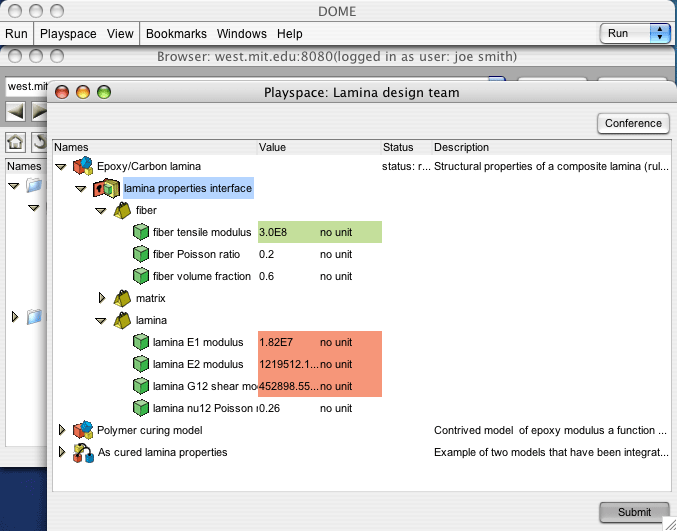Click the Epoxy/Carbon lamina model icon
This screenshot has height=531, width=677.
83,166
